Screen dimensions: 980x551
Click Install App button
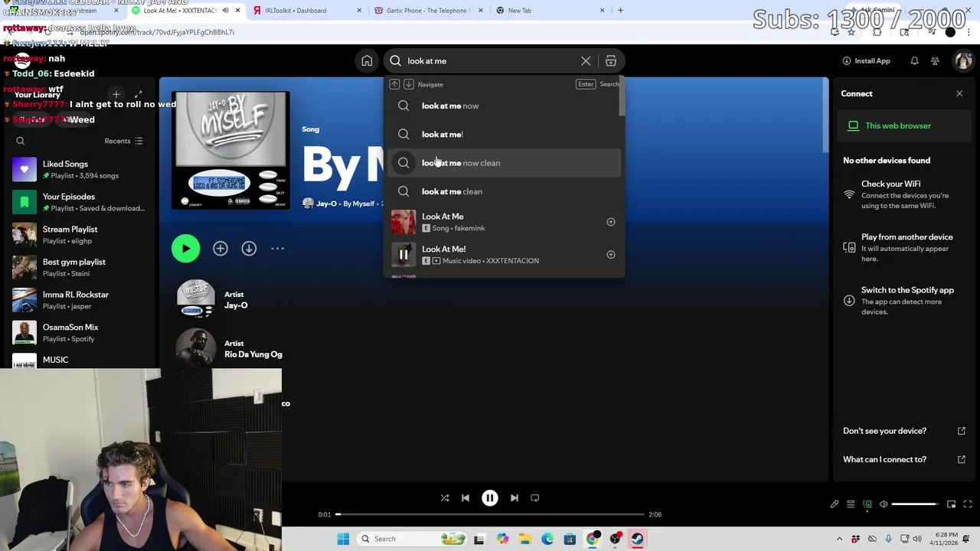click(x=866, y=61)
